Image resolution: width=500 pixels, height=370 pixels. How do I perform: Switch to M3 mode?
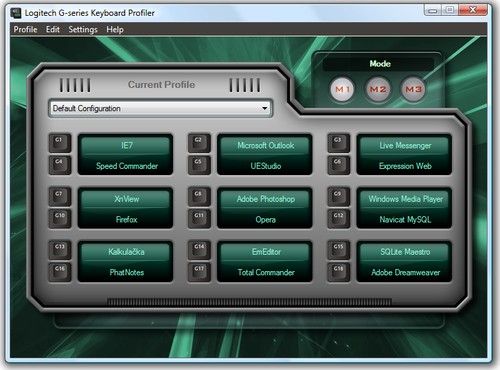coord(413,89)
